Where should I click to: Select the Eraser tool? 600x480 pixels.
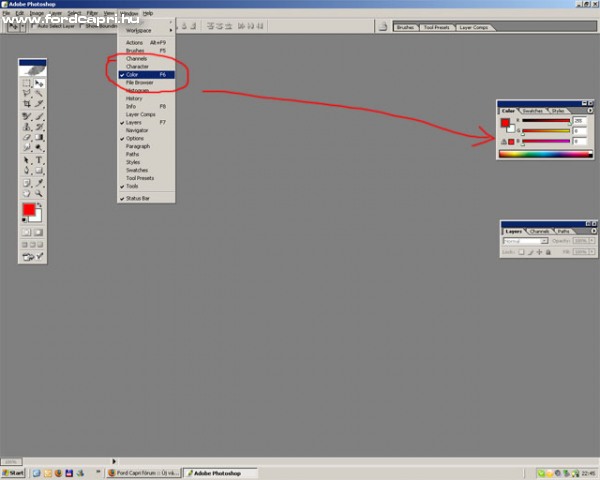[x=27, y=137]
